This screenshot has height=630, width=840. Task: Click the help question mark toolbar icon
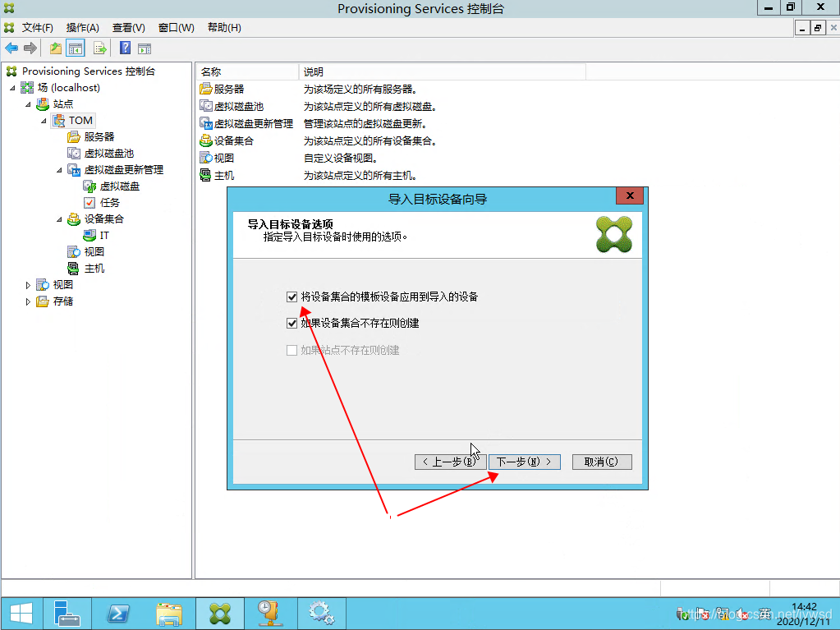126,48
